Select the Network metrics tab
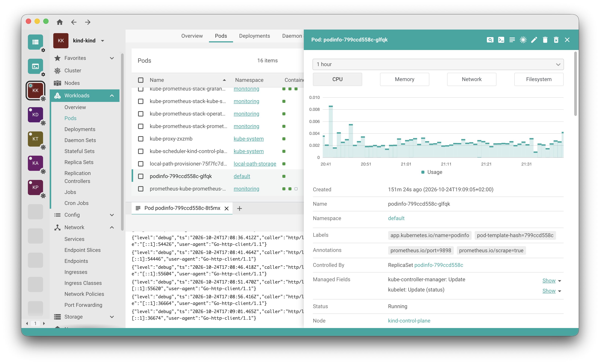Image resolution: width=600 pixels, height=364 pixels. tap(471, 79)
